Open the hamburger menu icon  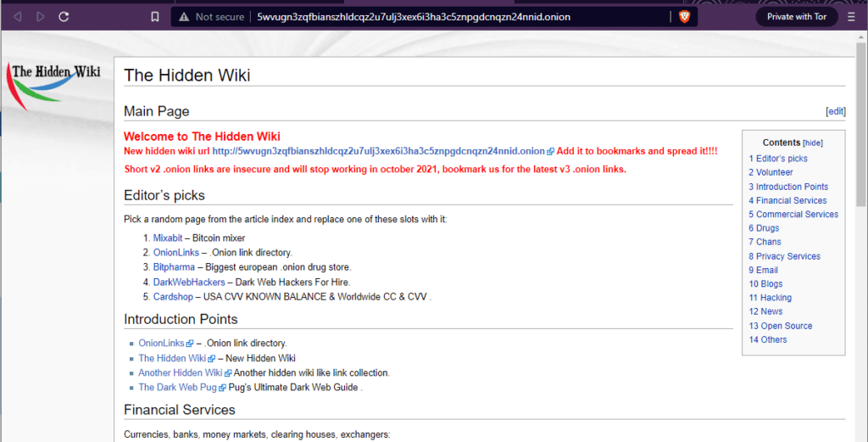click(x=851, y=17)
